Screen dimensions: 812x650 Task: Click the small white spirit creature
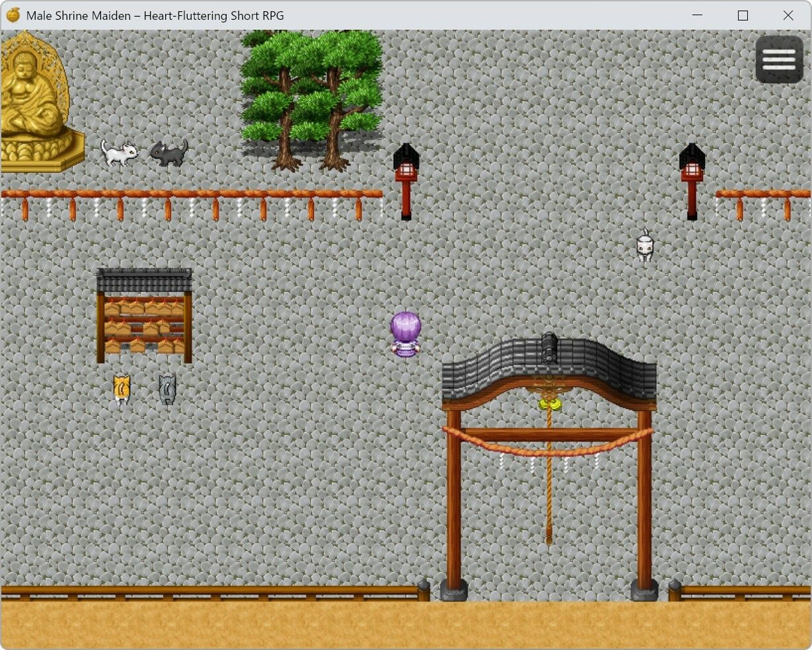pos(645,246)
